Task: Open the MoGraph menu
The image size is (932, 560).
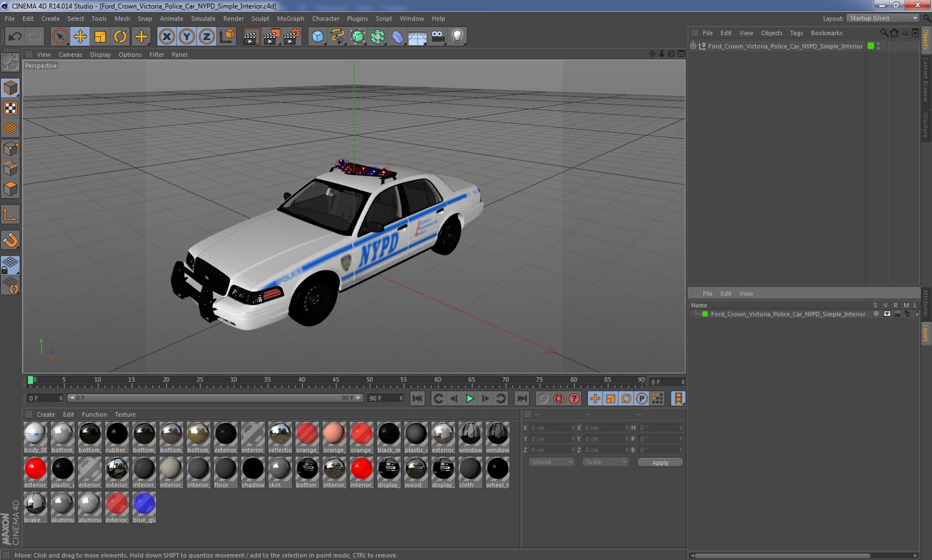Action: [x=291, y=18]
